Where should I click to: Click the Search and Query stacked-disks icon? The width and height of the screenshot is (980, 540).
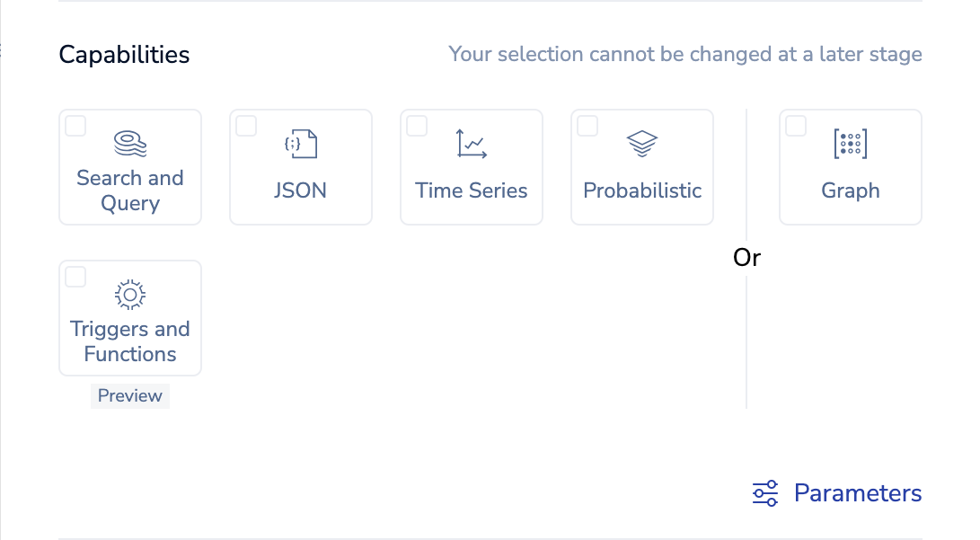[130, 143]
